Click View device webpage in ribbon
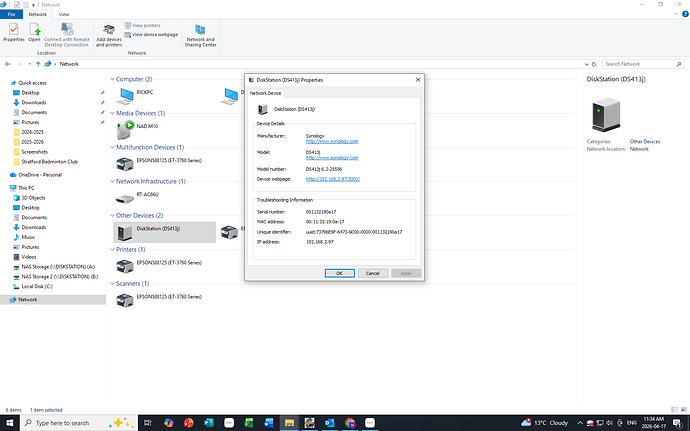This screenshot has width=690, height=431. coord(151,34)
